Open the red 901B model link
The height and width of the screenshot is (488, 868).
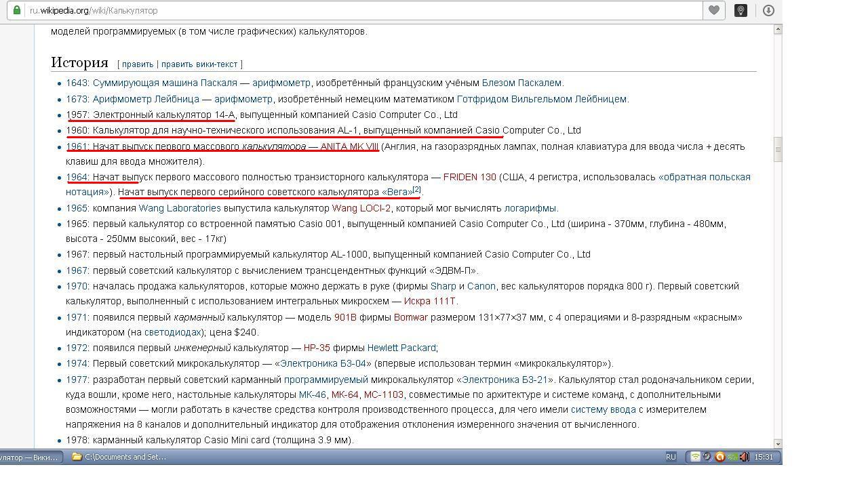point(345,317)
